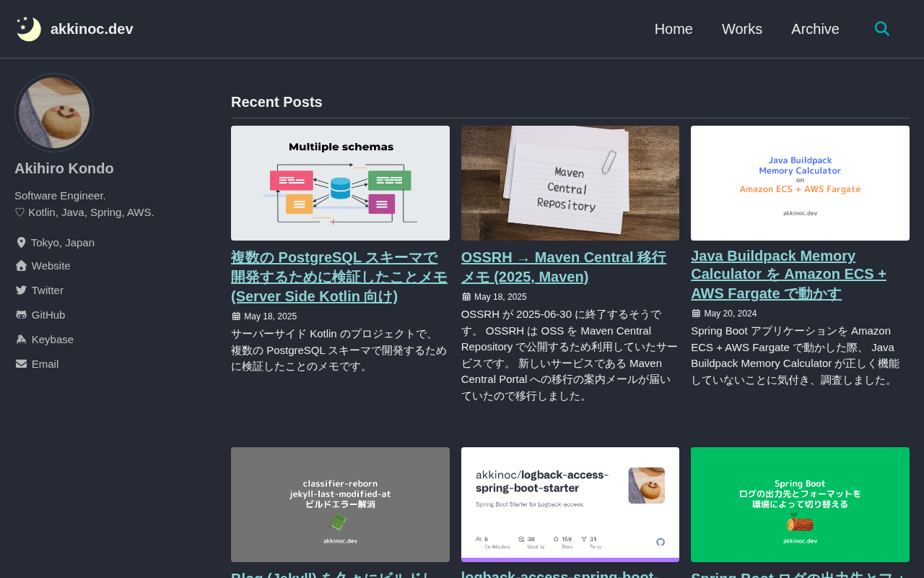Click calendar icon of PostgreSQL post date
The height and width of the screenshot is (578, 924).
point(236,316)
